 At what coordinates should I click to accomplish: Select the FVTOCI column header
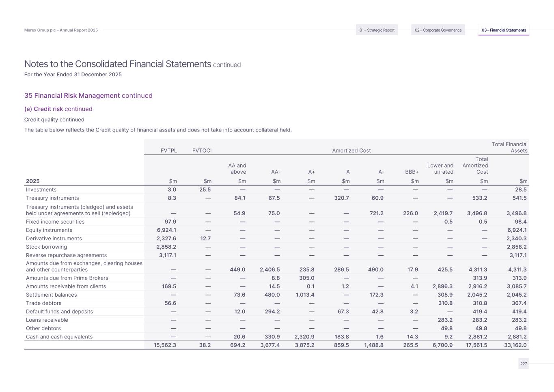pyautogui.click(x=202, y=151)
